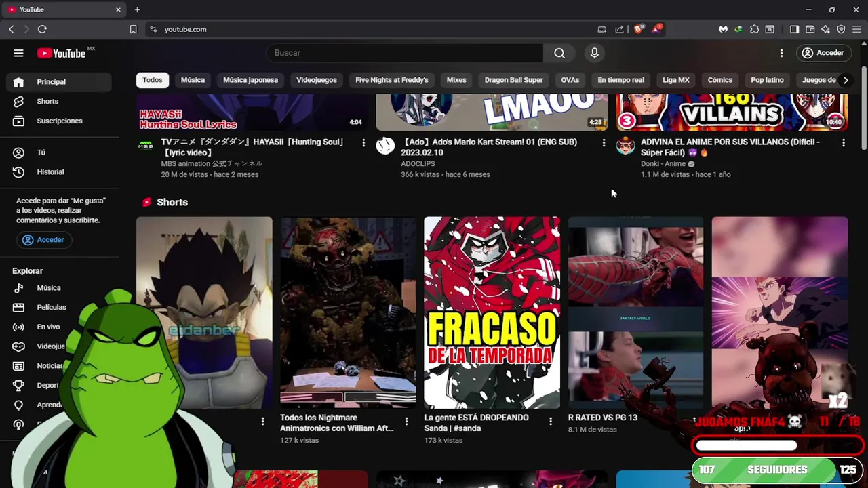The width and height of the screenshot is (868, 488).
Task: Click the Buscar search input field
Action: click(405, 53)
